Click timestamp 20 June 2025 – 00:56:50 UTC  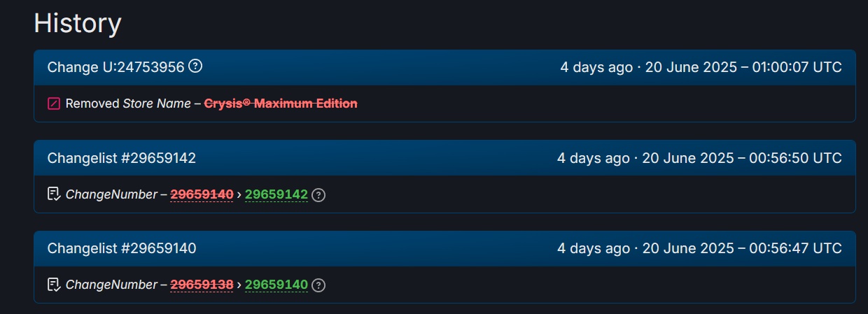point(742,158)
